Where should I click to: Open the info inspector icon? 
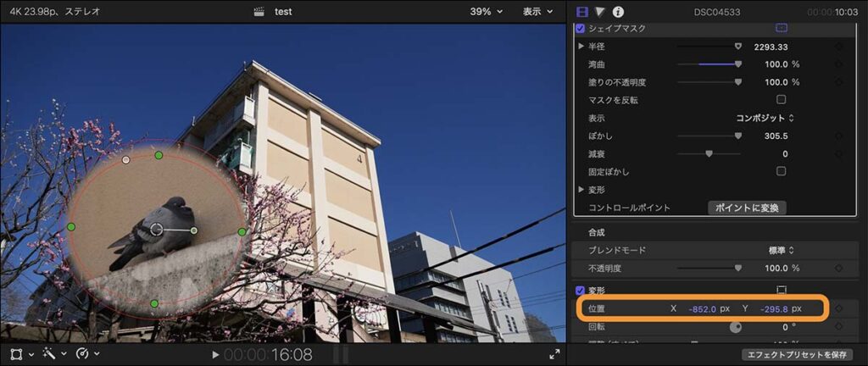coord(619,12)
